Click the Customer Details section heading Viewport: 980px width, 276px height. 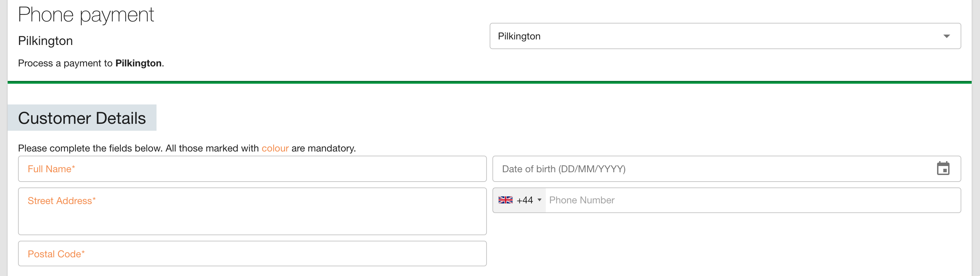[x=82, y=118]
